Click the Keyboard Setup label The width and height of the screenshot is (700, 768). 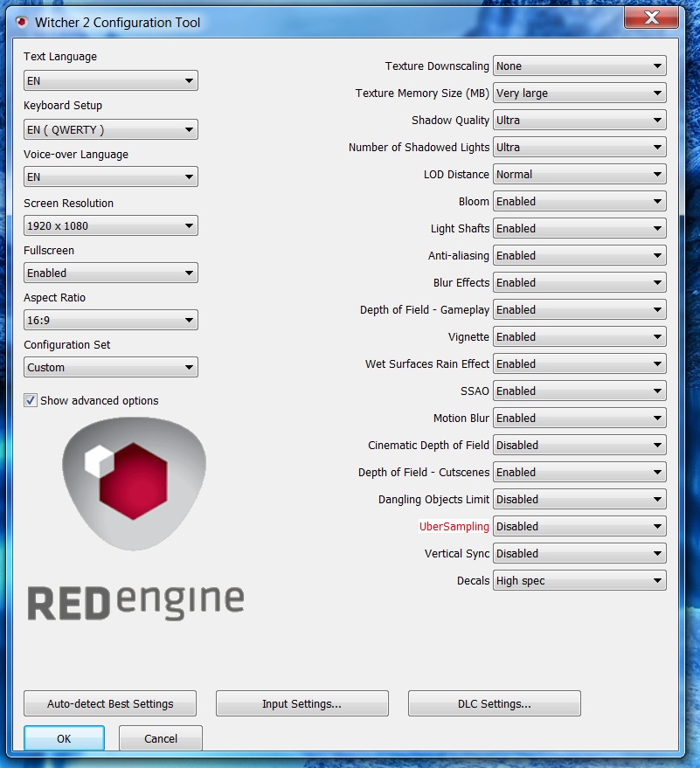point(63,106)
